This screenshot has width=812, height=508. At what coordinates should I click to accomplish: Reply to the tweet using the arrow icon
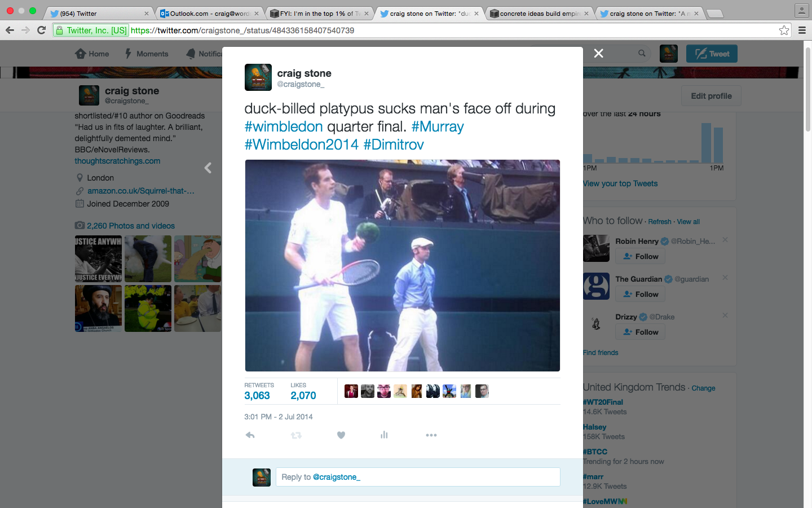tap(250, 435)
